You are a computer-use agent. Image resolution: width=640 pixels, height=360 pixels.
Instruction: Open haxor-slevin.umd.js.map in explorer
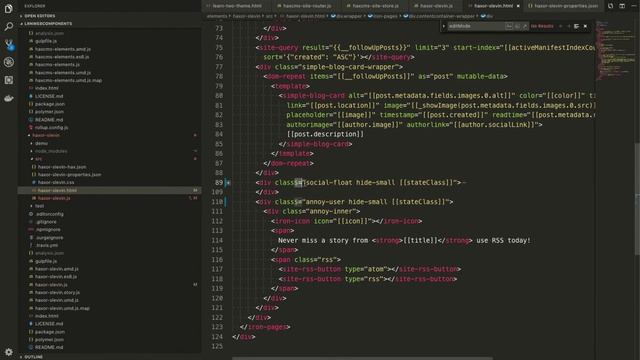[62, 308]
